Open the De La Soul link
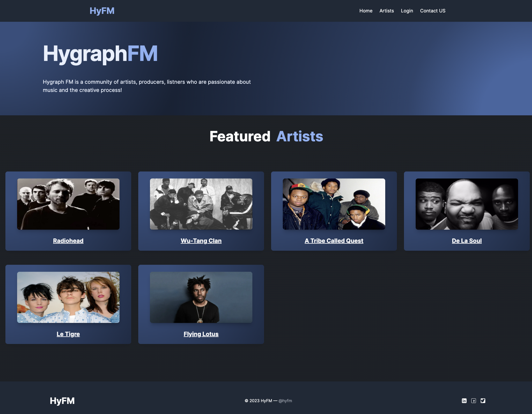The height and width of the screenshot is (414, 532). click(x=467, y=241)
